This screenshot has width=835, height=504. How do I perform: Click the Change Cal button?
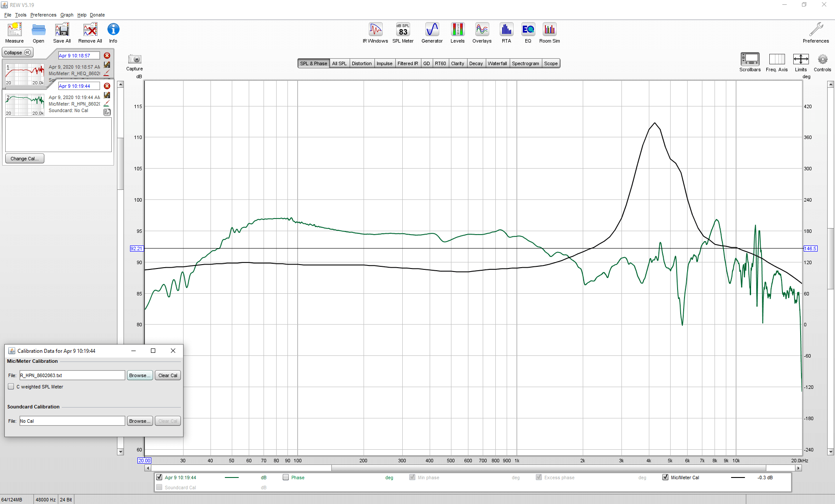pyautogui.click(x=24, y=159)
